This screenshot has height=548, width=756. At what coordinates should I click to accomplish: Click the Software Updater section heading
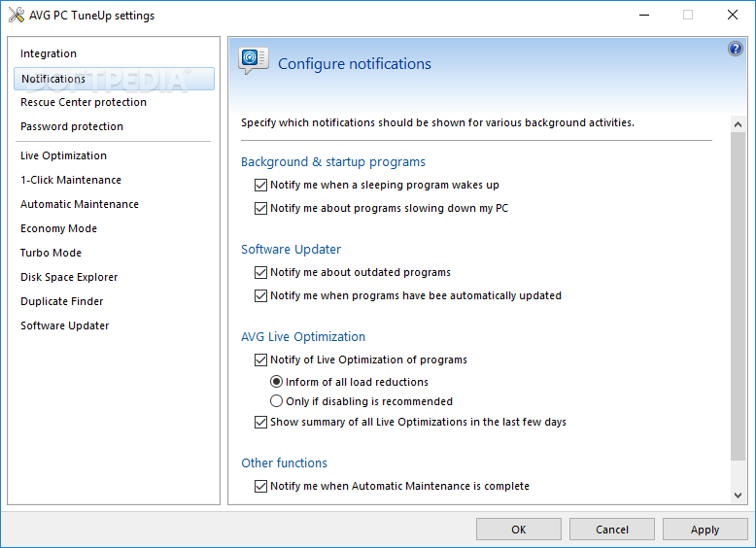291,249
